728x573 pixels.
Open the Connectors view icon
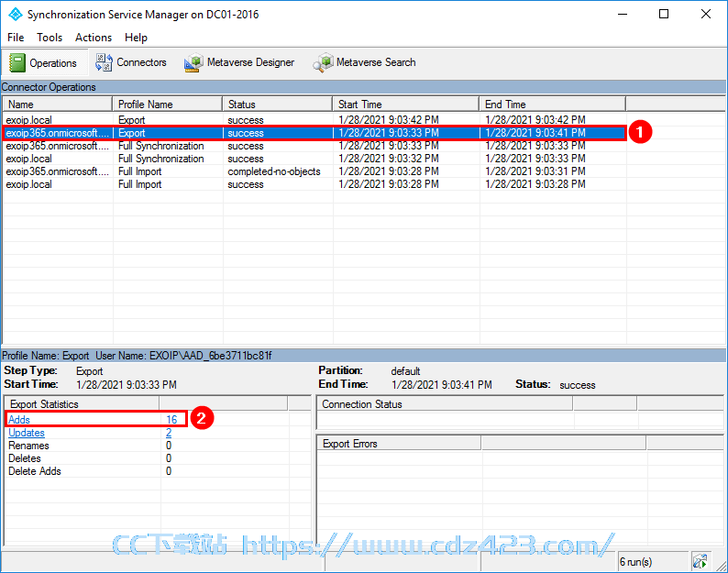(x=104, y=62)
